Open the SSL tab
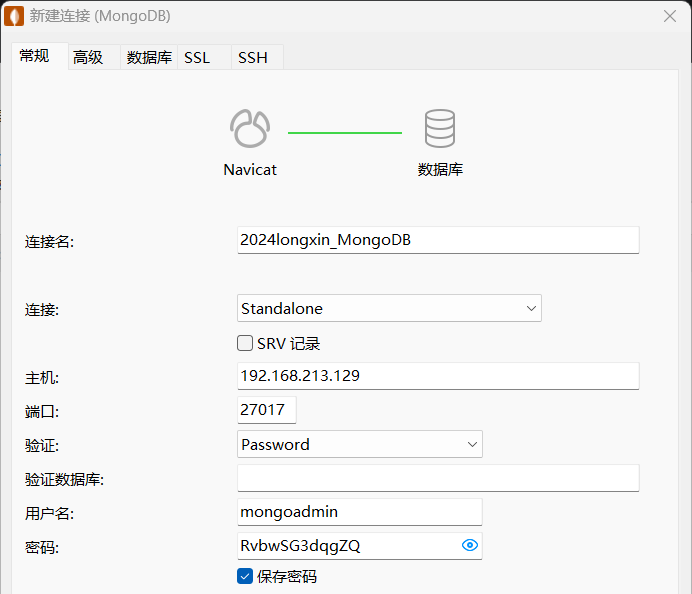Screen dimensions: 692x594 click(204, 57)
